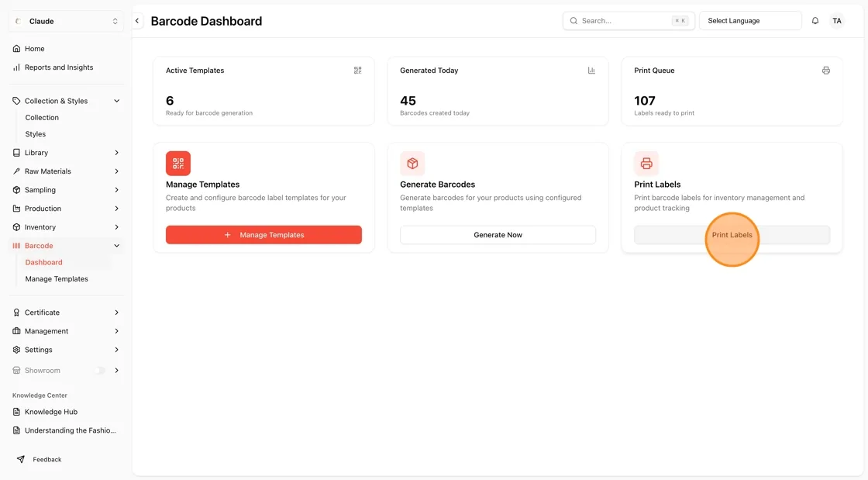This screenshot has width=868, height=480.
Task: Collapse the sidebar with the back arrow
Action: click(137, 21)
